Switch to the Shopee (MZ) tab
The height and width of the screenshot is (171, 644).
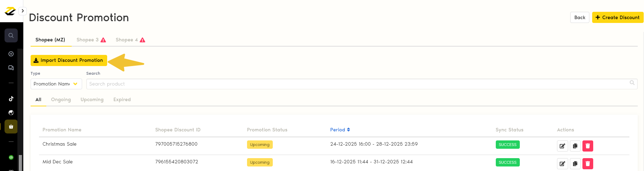click(x=50, y=40)
